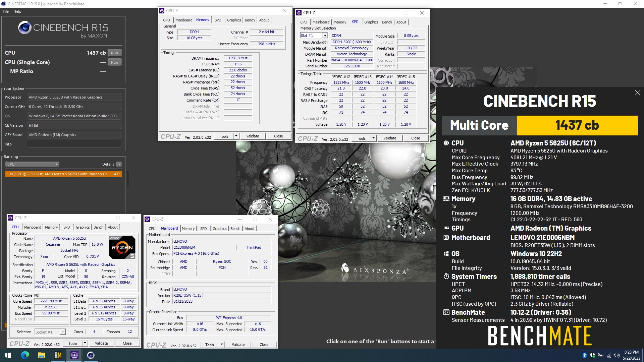This screenshot has width=644, height=362.
Task: Click the Info input field in Cinebench
Action: [74, 144]
